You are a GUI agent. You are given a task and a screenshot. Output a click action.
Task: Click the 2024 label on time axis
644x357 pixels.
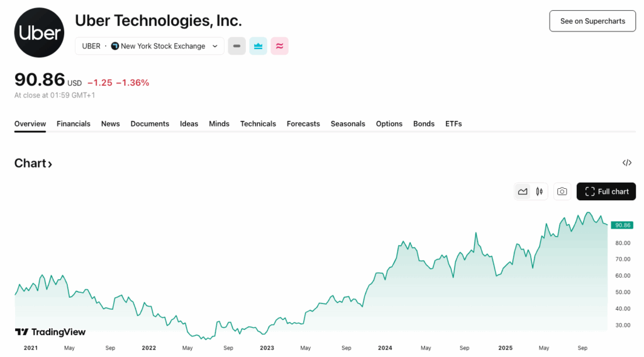(385, 348)
